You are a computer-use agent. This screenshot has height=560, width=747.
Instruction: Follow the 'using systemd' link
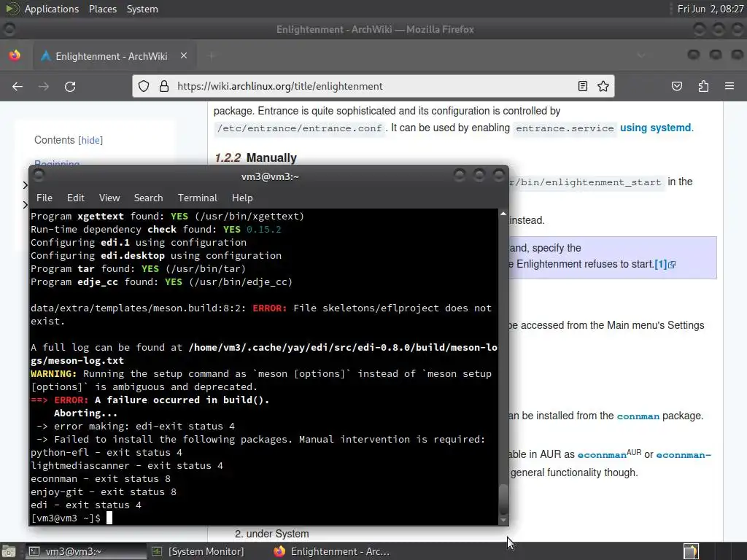pyautogui.click(x=655, y=128)
